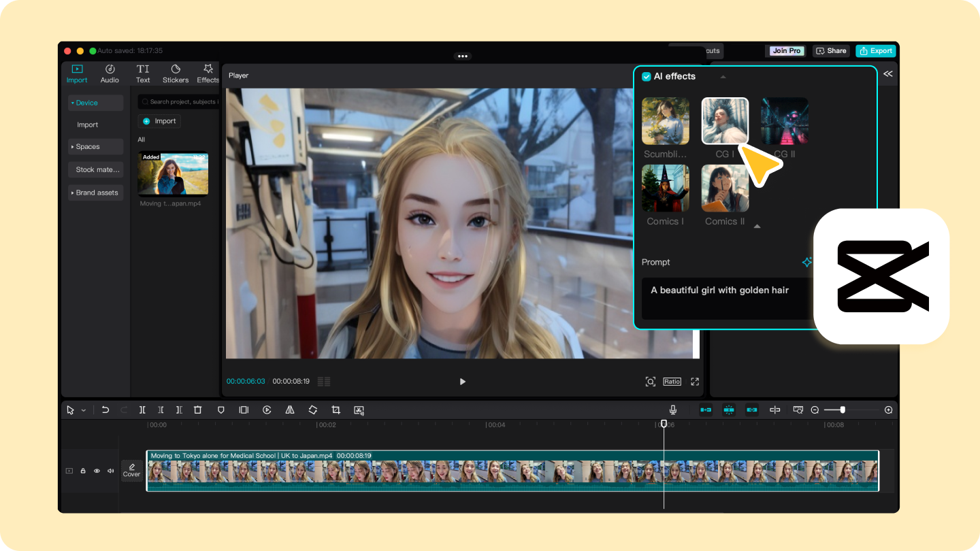Click the AI prompt sparkle icon

(807, 262)
